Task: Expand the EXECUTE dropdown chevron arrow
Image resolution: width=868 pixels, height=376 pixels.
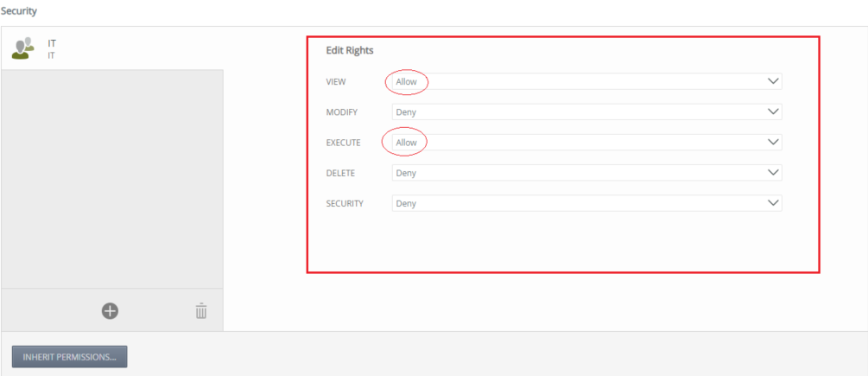Action: [x=773, y=142]
